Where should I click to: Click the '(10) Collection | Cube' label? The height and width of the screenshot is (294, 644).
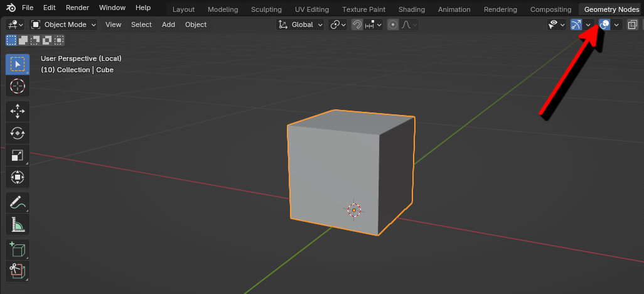77,70
